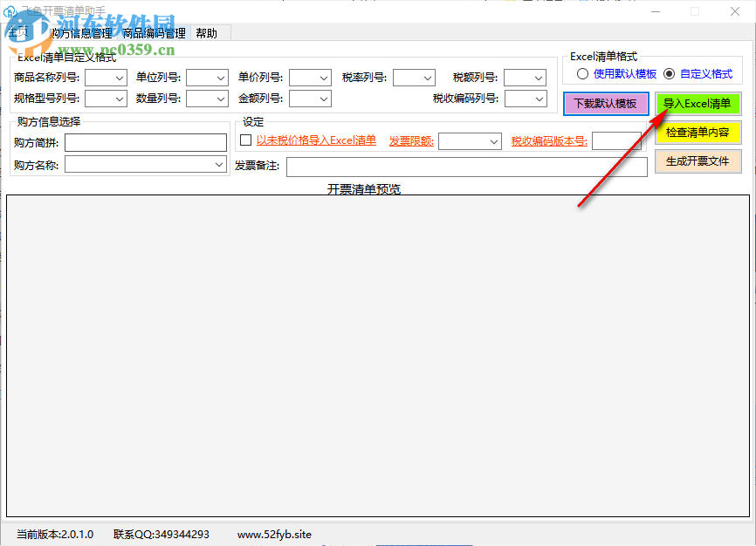Click the 联系QQ:349344293 status text
Screen dimensions: 756x546
(x=162, y=535)
